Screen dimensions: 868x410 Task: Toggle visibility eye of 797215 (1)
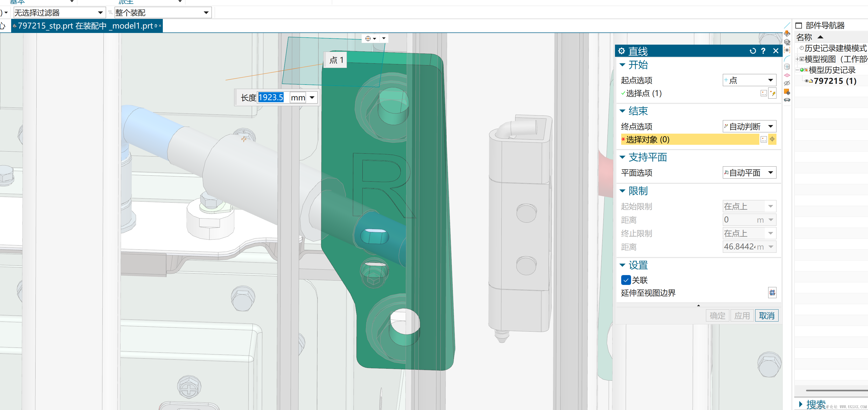806,81
